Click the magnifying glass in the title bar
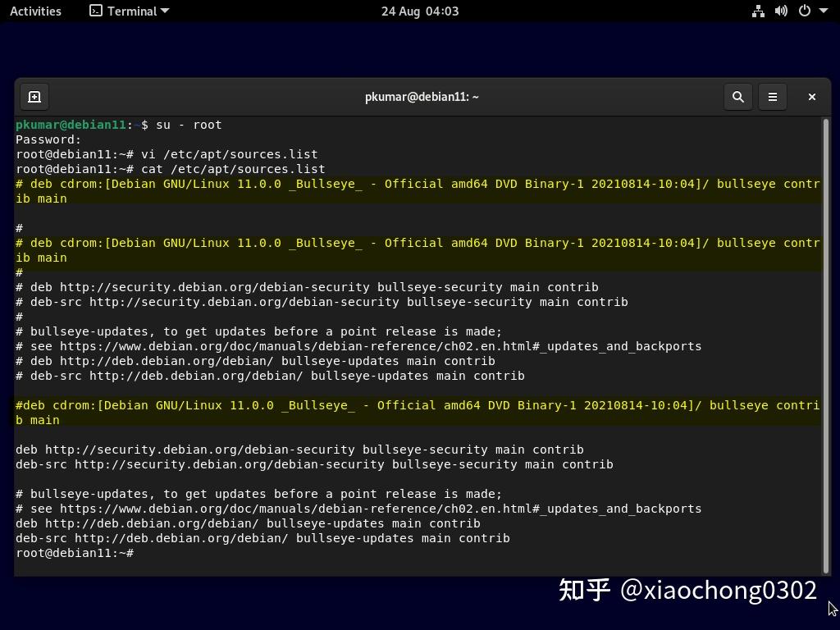This screenshot has width=840, height=630. 737,97
